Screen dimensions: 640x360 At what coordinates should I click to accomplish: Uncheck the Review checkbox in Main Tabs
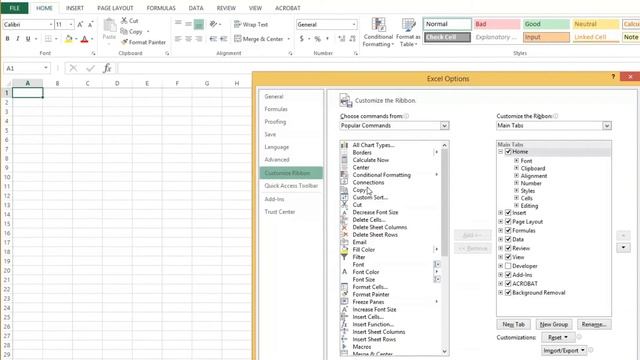coord(508,248)
